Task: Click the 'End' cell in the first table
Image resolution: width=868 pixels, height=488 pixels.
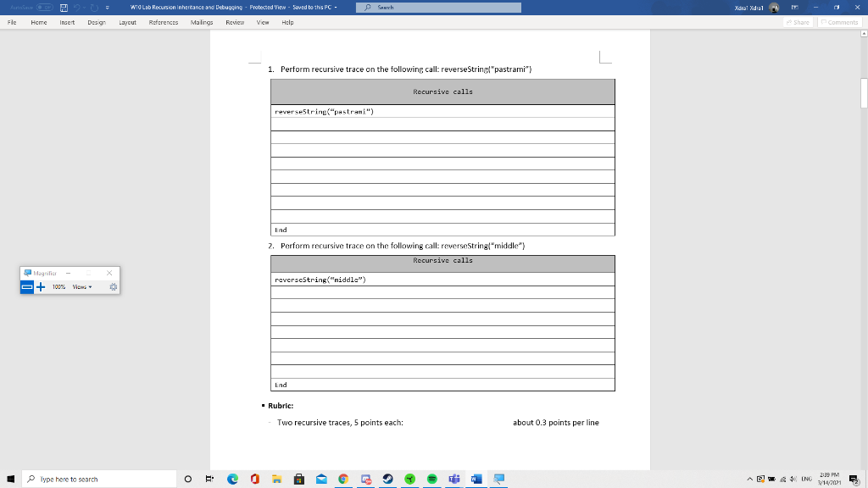Action: [x=442, y=230]
